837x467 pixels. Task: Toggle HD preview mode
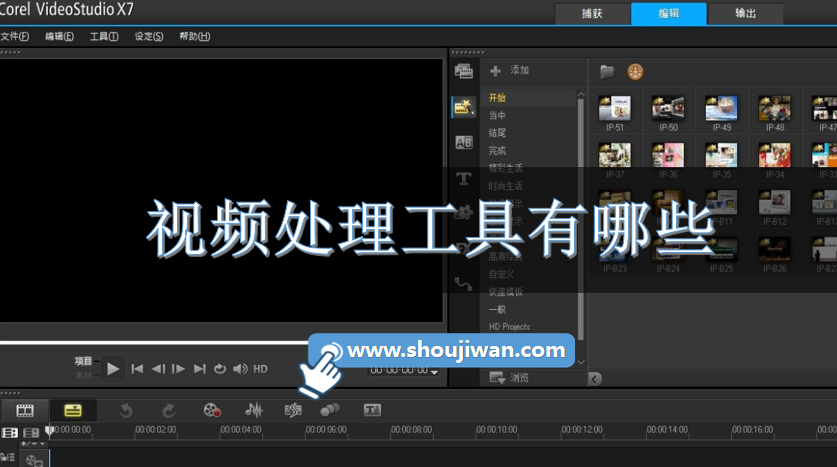[260, 369]
